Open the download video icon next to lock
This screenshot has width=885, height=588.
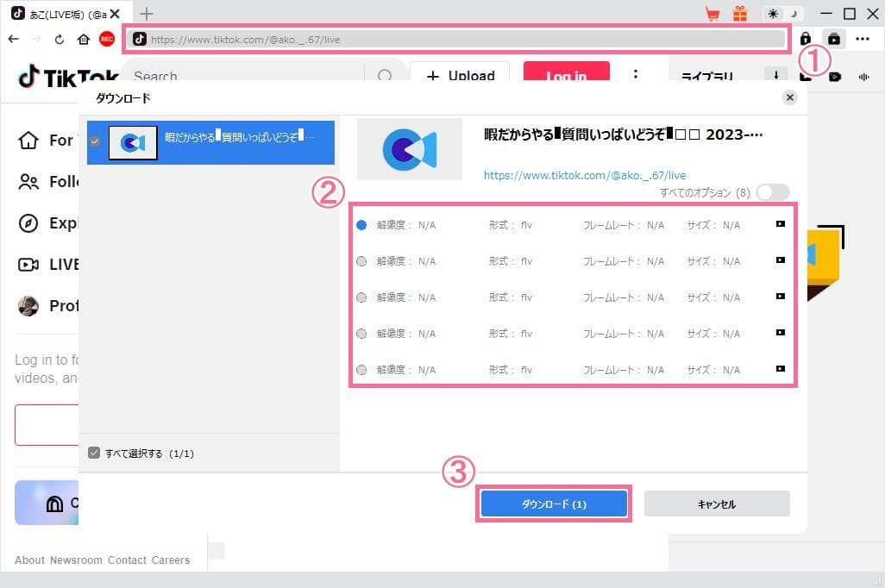coord(833,39)
